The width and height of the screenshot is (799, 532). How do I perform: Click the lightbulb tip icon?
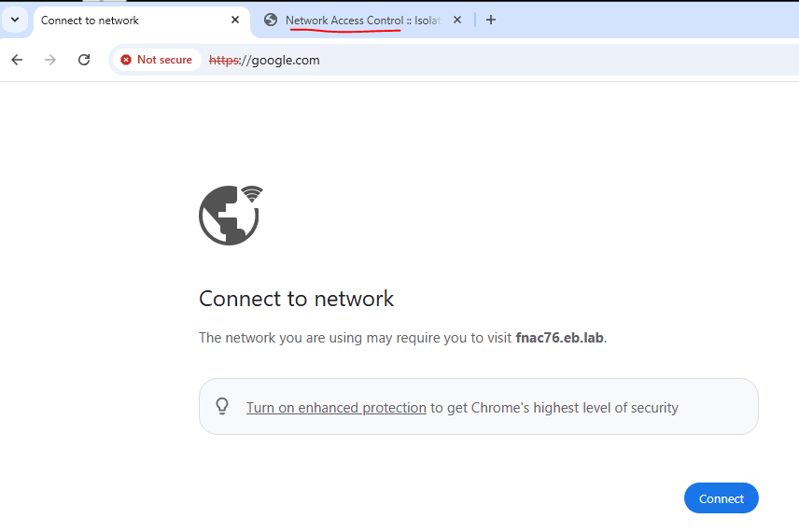click(222, 406)
